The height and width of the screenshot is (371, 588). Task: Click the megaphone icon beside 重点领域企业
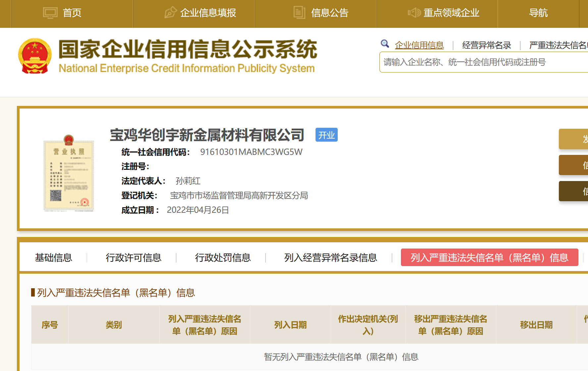pyautogui.click(x=414, y=13)
